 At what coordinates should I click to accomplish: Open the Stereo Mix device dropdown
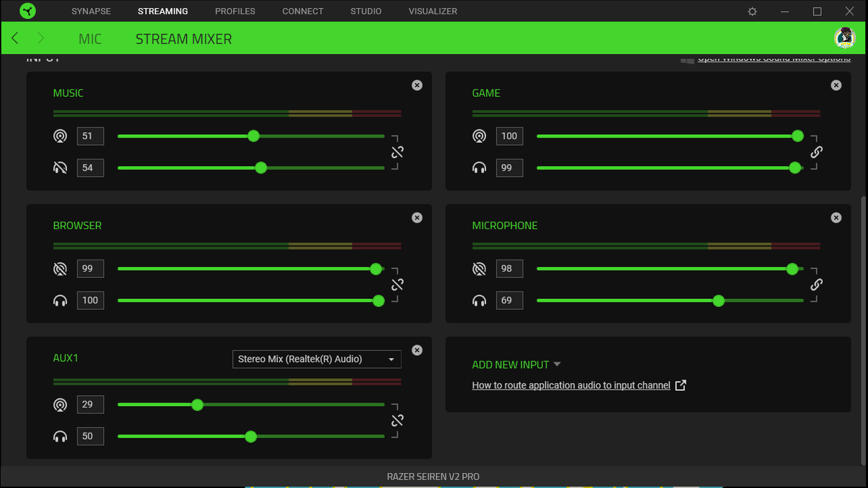317,359
